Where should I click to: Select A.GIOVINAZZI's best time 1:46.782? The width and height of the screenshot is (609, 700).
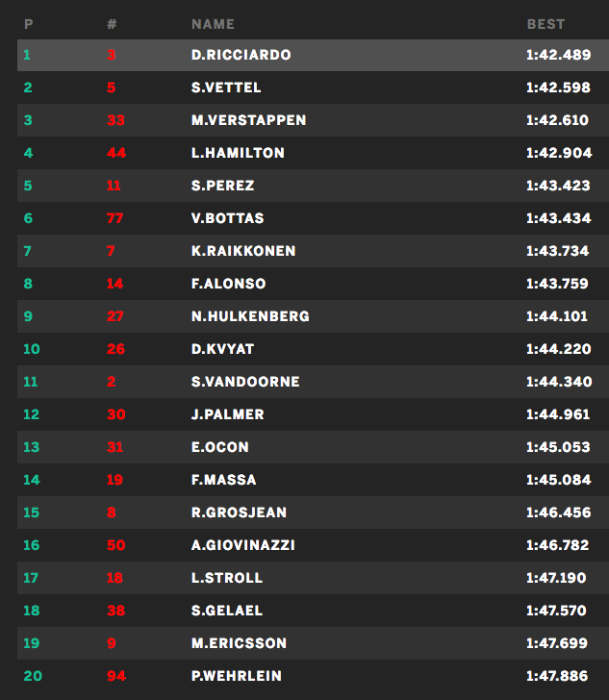tap(558, 545)
